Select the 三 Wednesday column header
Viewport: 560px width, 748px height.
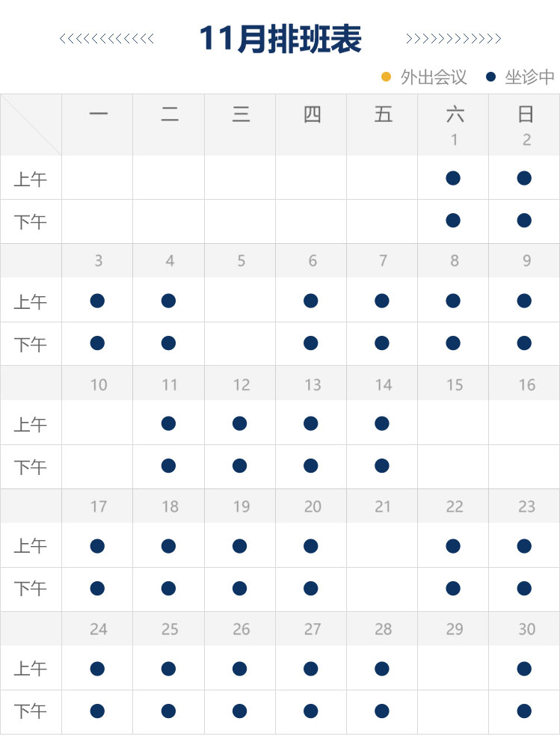tap(241, 114)
